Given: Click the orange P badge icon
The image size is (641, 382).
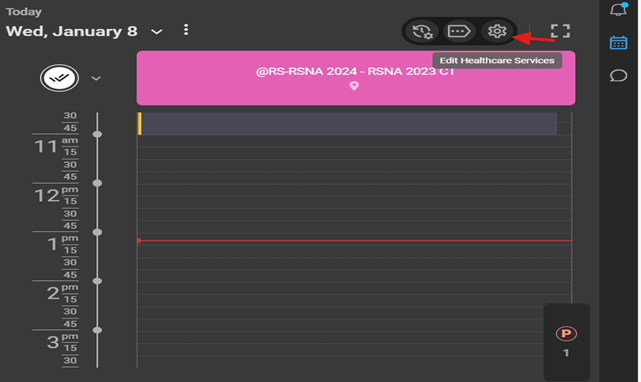Looking at the screenshot, I should tap(566, 334).
